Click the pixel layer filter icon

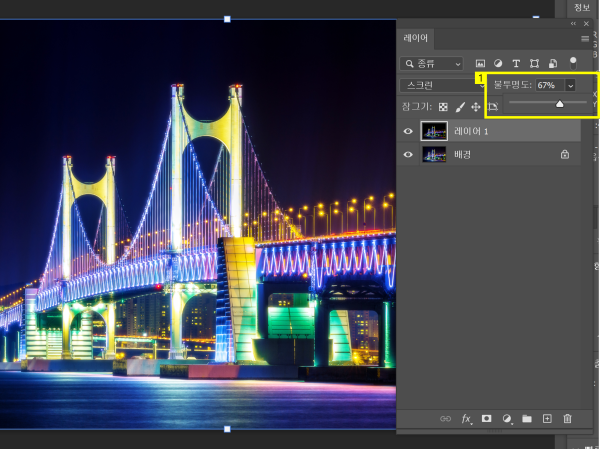480,63
